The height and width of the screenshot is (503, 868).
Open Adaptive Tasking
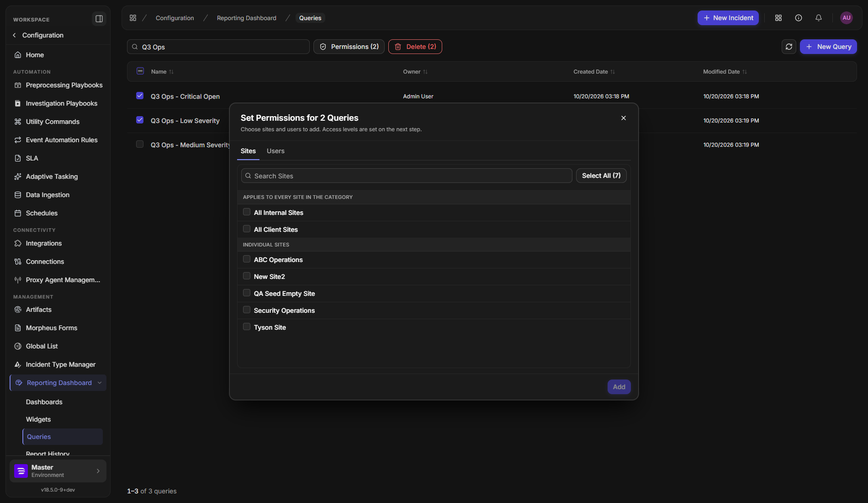(58, 177)
